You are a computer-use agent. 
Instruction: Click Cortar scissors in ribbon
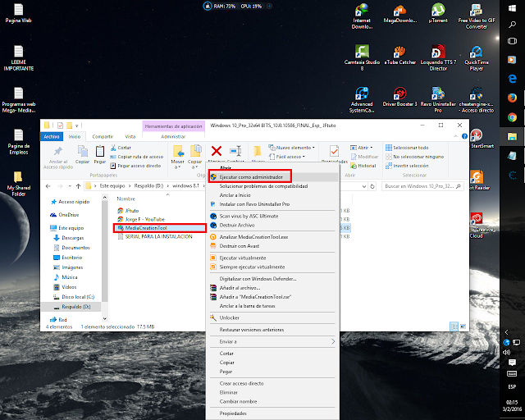pos(121,148)
